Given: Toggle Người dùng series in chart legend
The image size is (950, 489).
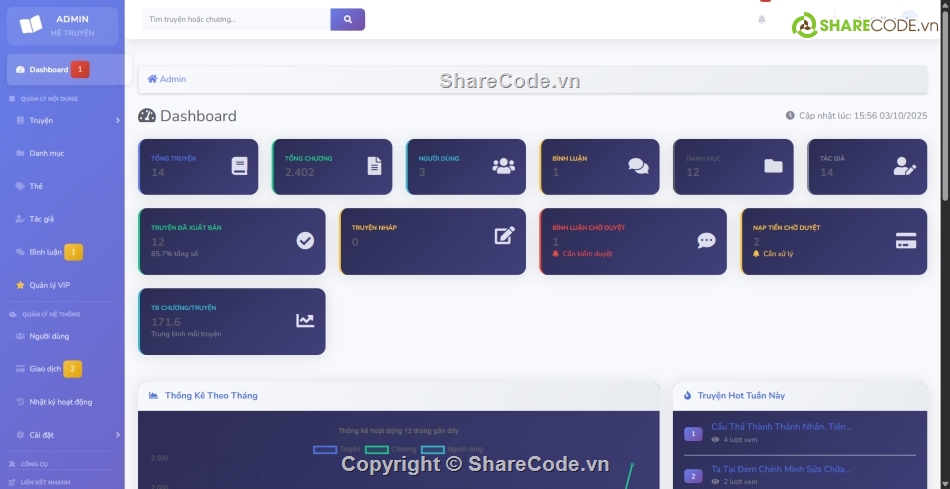Looking at the screenshot, I should point(451,449).
